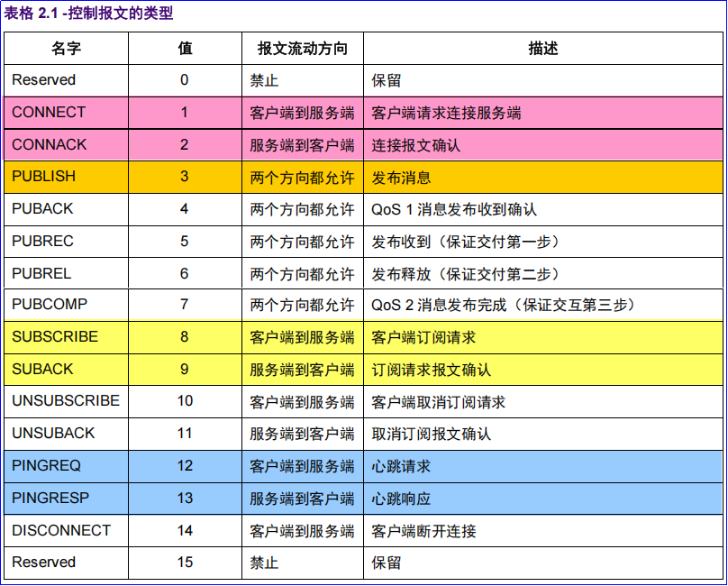Click the UNSUBSCRIBE name cell
The image size is (728, 586).
66,400
